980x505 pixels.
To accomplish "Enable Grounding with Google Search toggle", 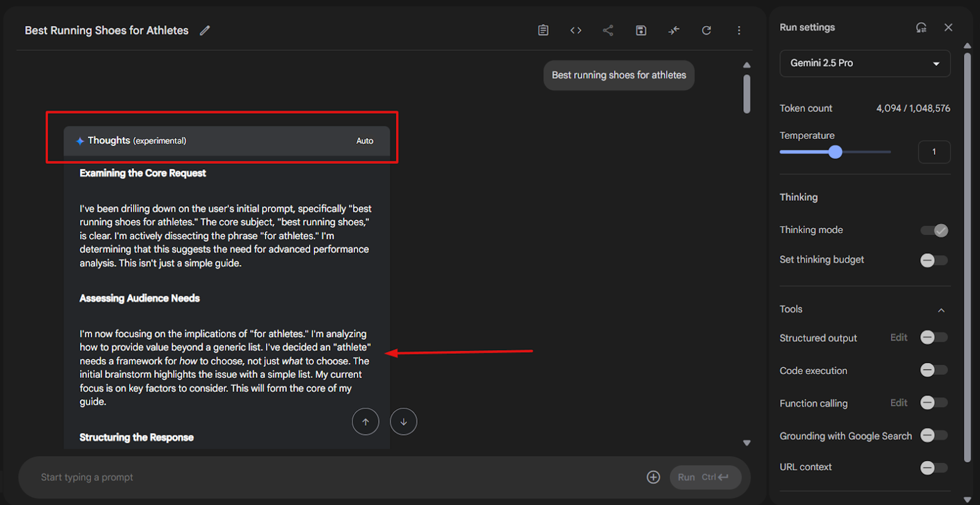I will [934, 436].
